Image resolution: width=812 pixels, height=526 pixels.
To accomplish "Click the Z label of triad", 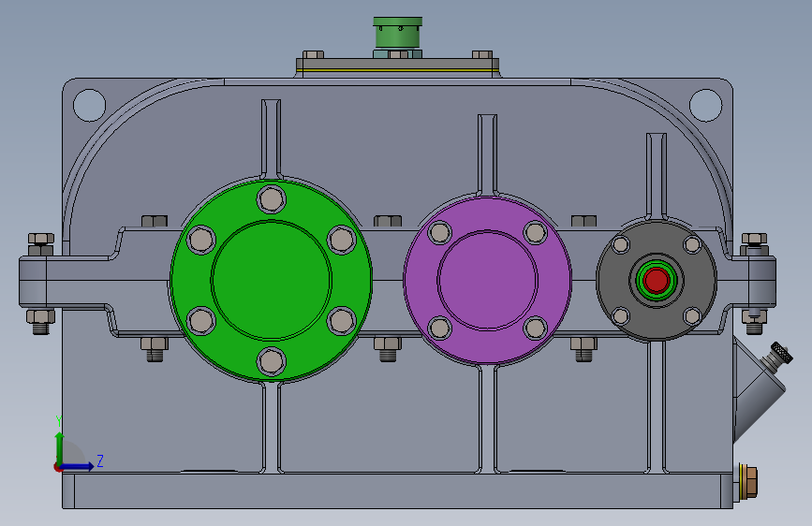I will (x=100, y=460).
